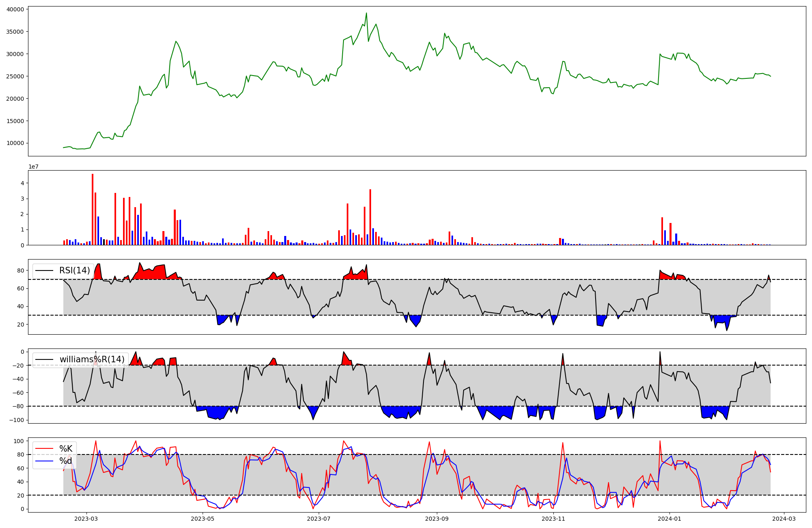
Task: Click the -100 tick on Williams %R axis
Action: (17, 420)
